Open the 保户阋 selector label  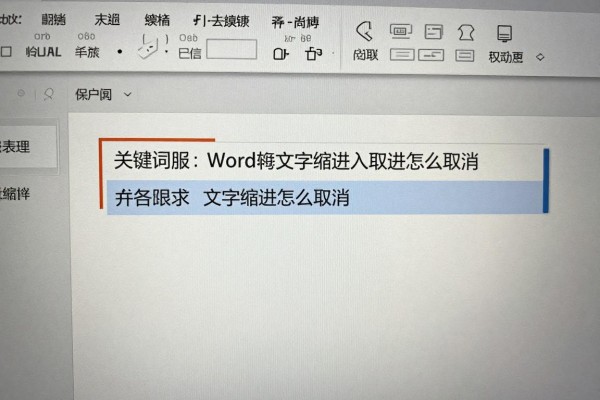(93, 94)
